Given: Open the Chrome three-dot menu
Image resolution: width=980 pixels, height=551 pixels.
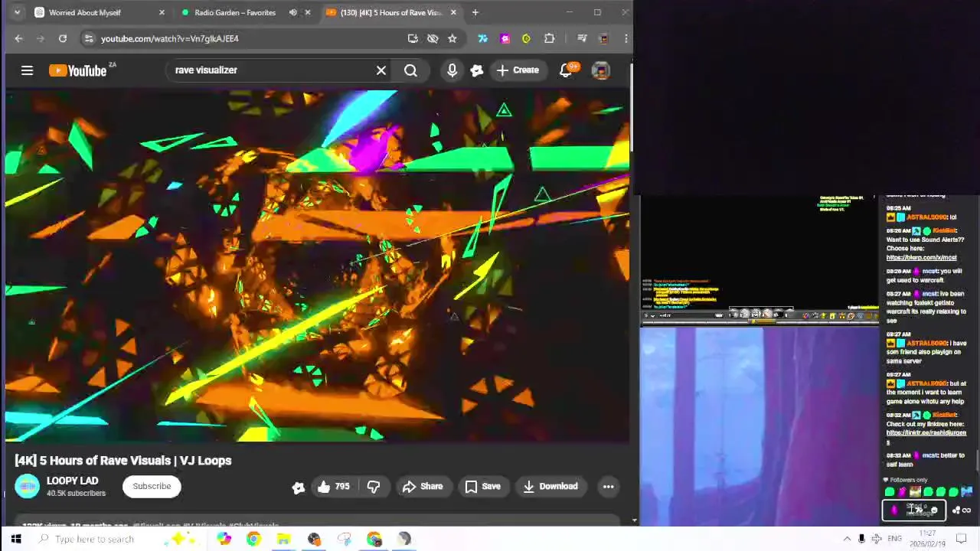Looking at the screenshot, I should click(626, 38).
